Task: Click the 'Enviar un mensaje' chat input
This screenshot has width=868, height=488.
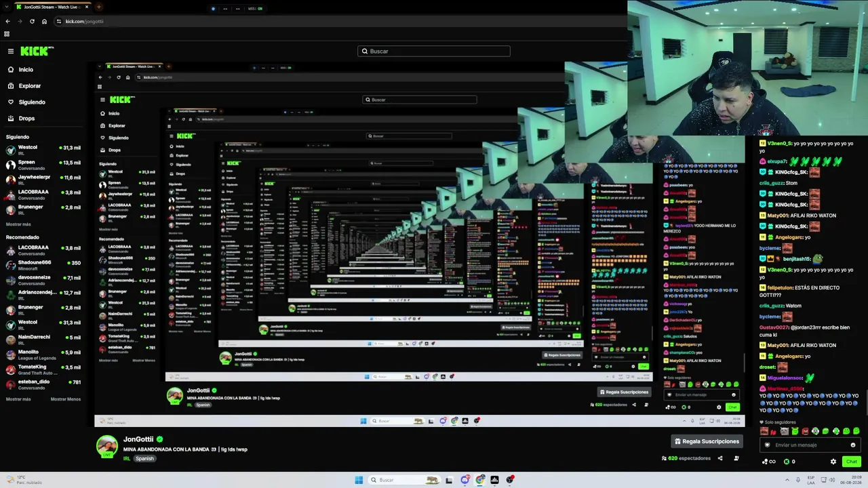Action: (x=811, y=445)
